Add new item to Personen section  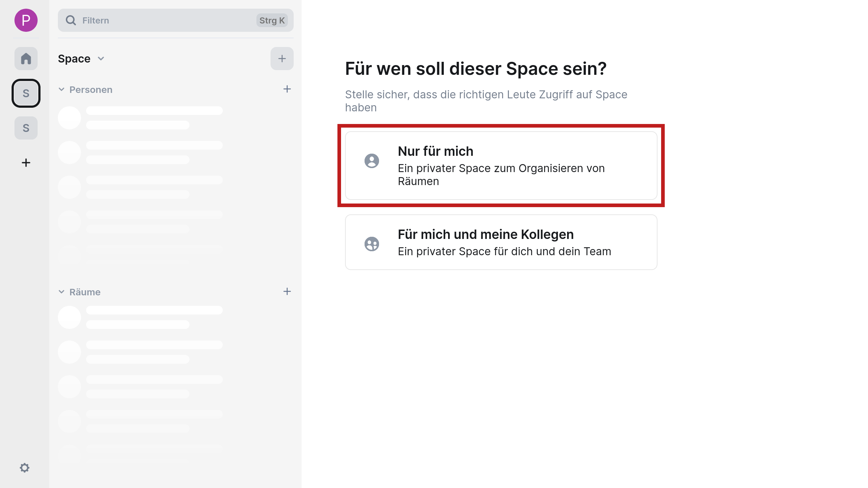pyautogui.click(x=286, y=89)
